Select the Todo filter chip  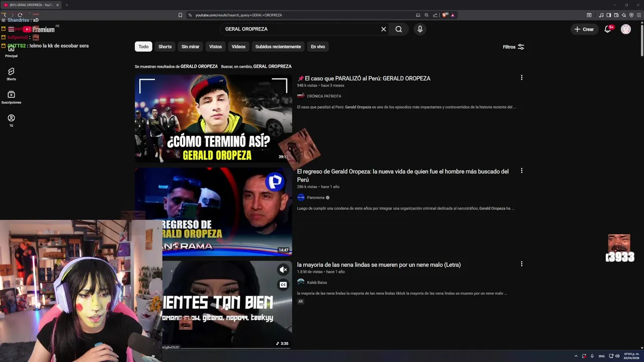[x=143, y=47]
